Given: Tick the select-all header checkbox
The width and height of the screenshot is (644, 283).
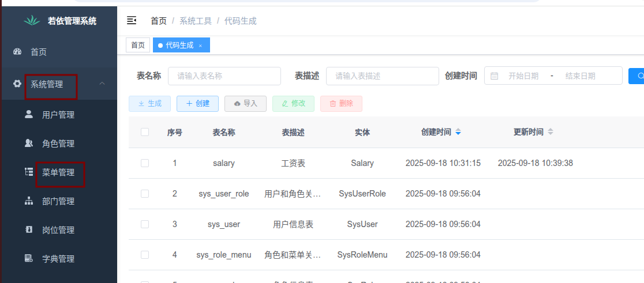Looking at the screenshot, I should [145, 132].
